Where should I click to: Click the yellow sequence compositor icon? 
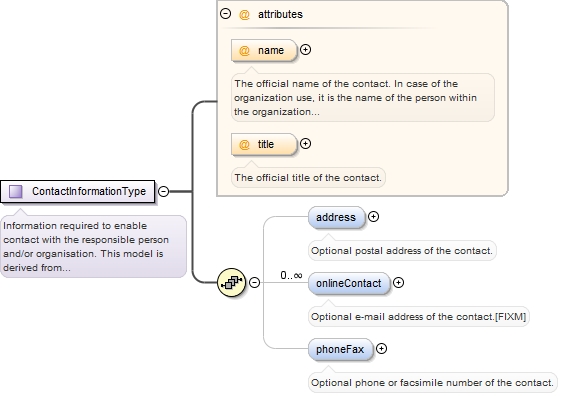[231, 282]
